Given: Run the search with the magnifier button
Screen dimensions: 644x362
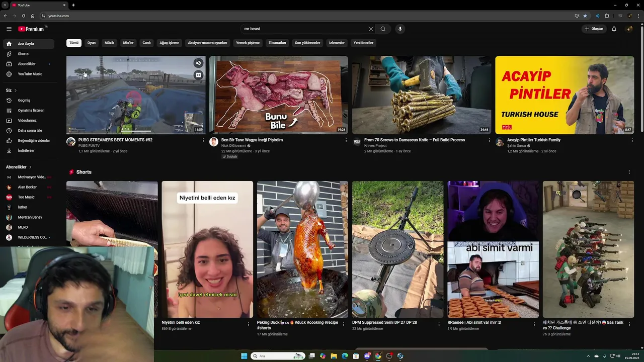Looking at the screenshot, I should pyautogui.click(x=383, y=29).
